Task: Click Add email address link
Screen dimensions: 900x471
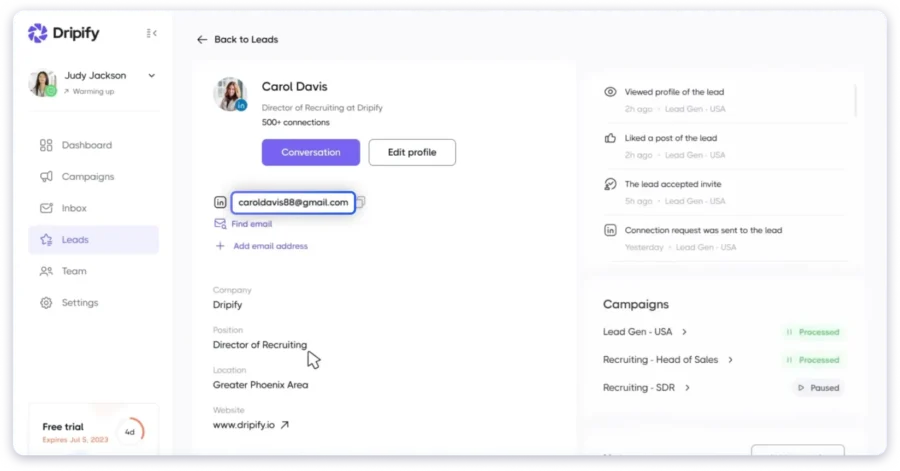Action: click(x=270, y=246)
